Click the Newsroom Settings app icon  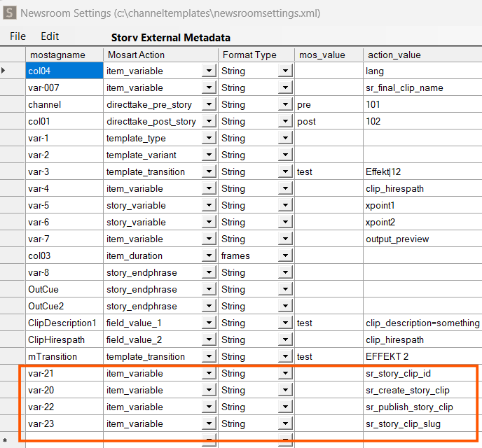(x=9, y=12)
